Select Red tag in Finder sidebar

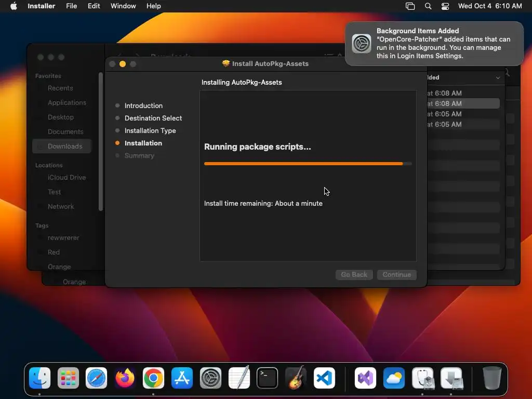[54, 252]
